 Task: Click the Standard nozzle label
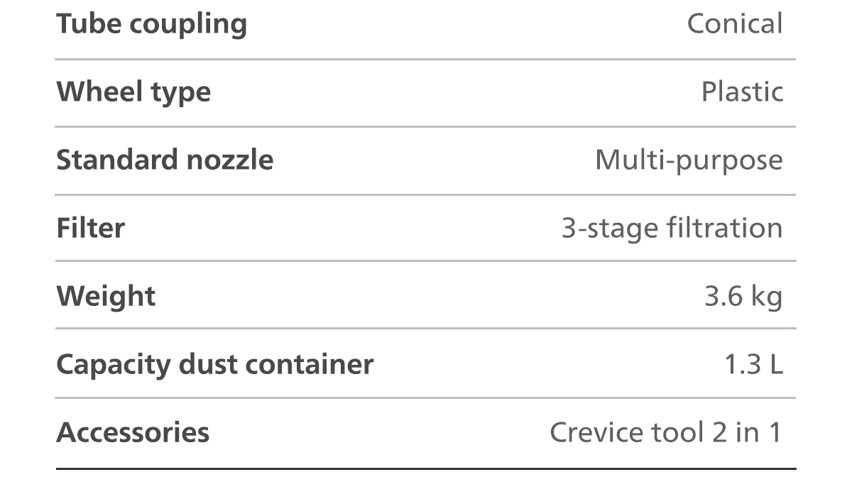pyautogui.click(x=165, y=160)
